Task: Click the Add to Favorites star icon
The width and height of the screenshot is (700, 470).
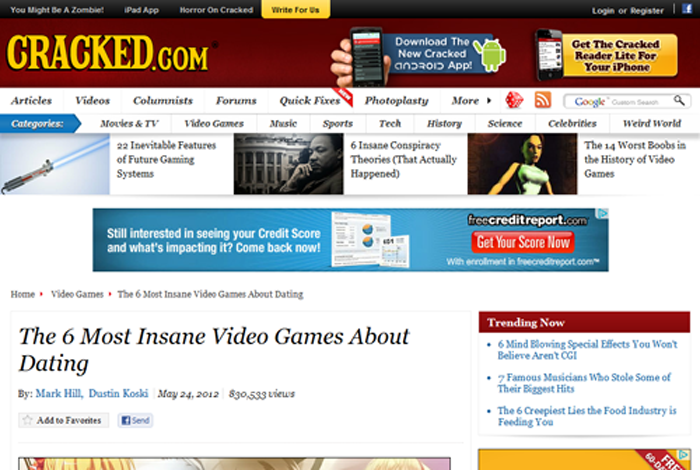Action: [x=28, y=420]
